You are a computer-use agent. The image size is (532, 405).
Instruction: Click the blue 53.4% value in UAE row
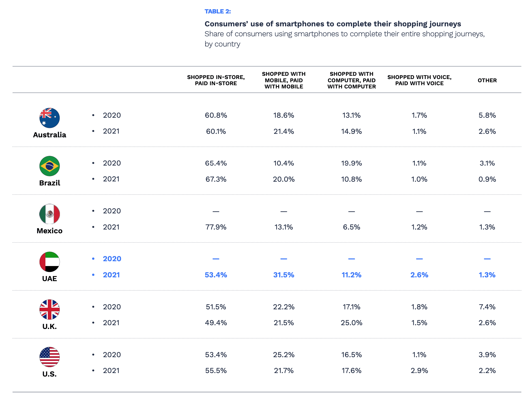(x=216, y=275)
